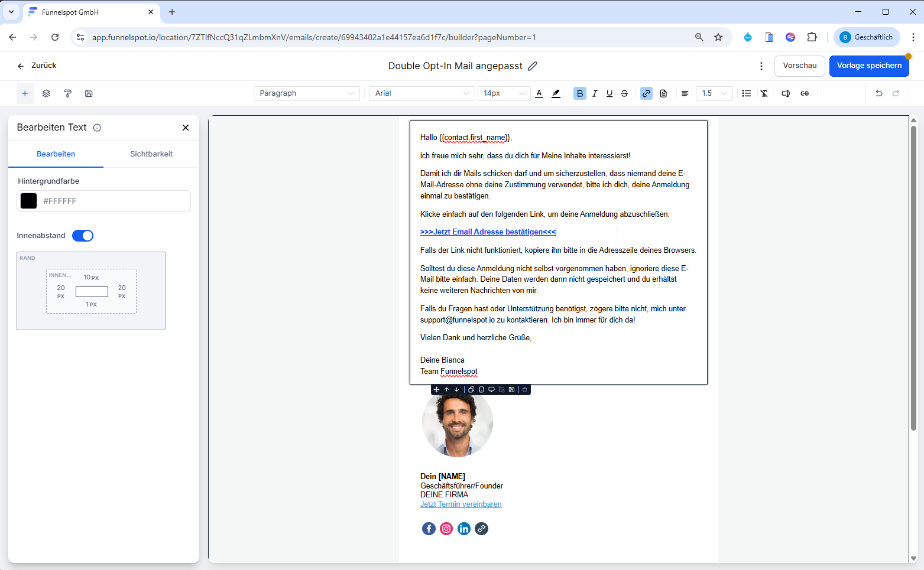Open the layers panel icon

[x=46, y=93]
